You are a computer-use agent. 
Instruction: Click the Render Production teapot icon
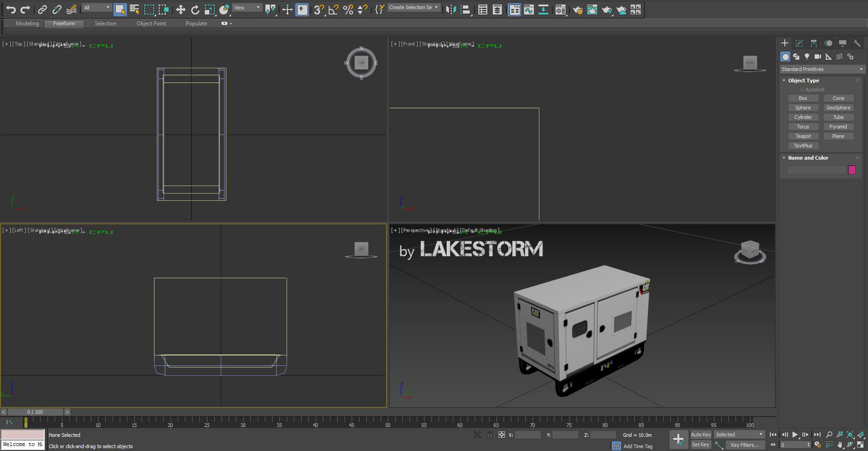point(606,10)
